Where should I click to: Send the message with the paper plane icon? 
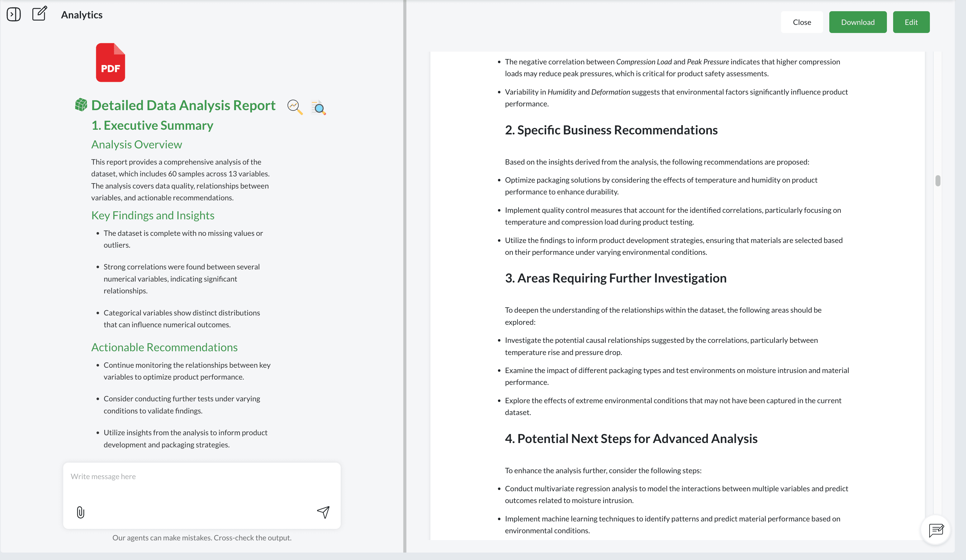(323, 512)
